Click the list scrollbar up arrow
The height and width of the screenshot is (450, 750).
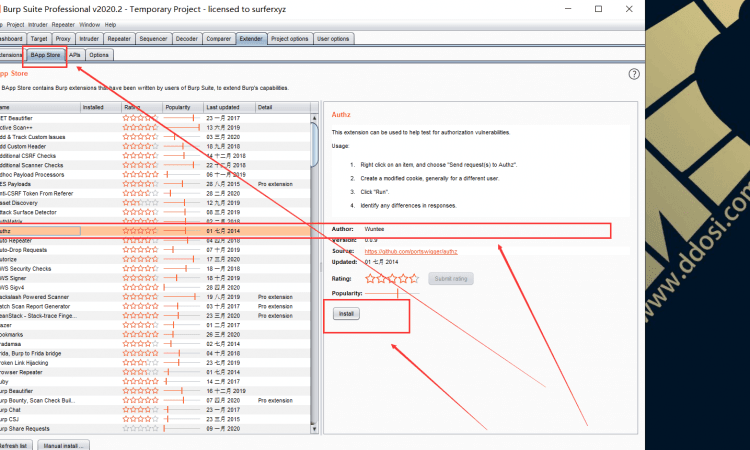[314, 118]
